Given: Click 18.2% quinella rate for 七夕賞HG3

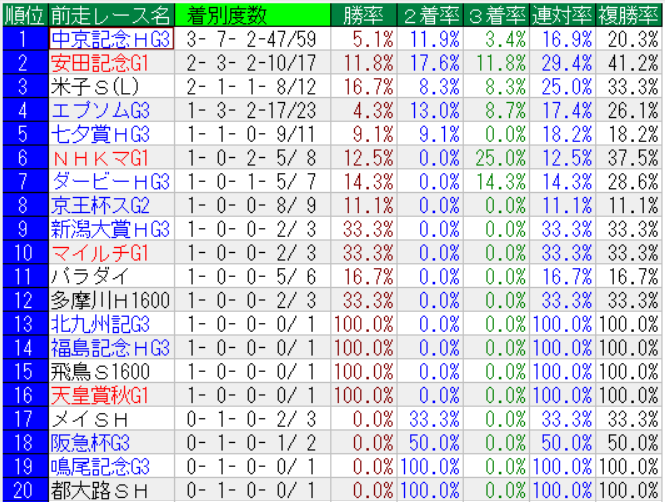Looking at the screenshot, I should [x=567, y=134].
